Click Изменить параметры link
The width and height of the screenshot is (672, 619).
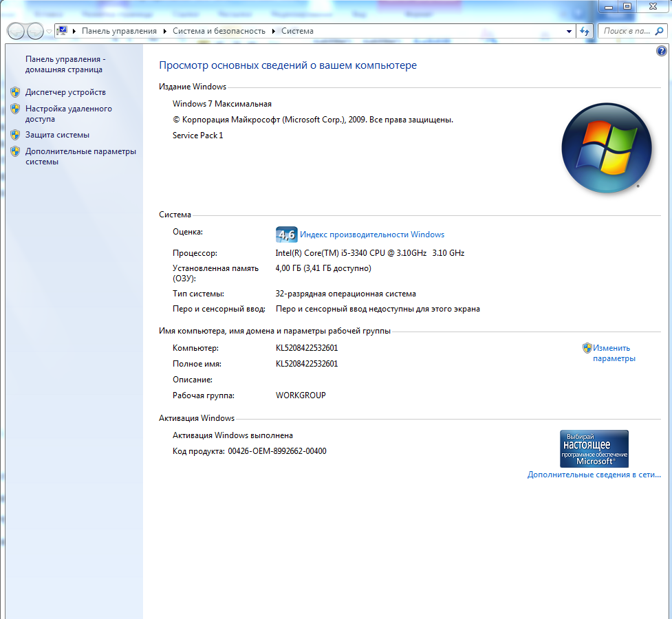click(x=614, y=354)
